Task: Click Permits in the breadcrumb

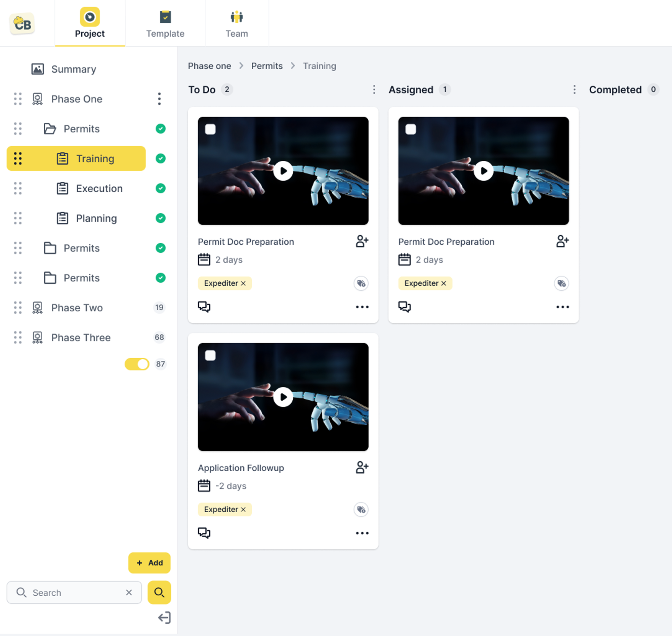Action: pyautogui.click(x=267, y=66)
